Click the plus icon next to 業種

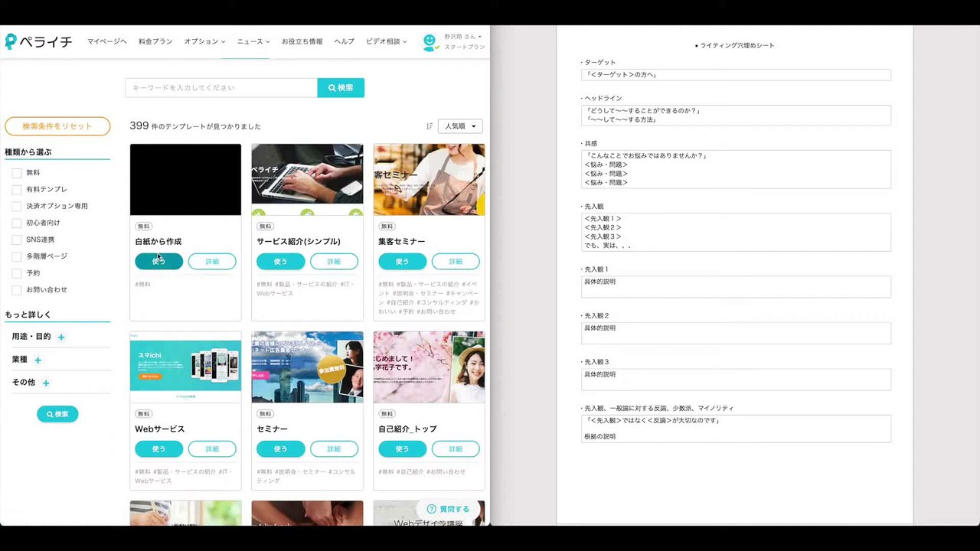(38, 360)
